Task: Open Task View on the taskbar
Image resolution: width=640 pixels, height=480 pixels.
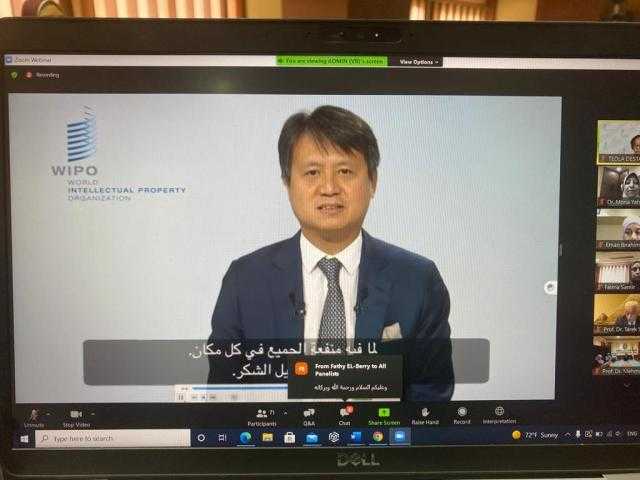Action: 222,438
